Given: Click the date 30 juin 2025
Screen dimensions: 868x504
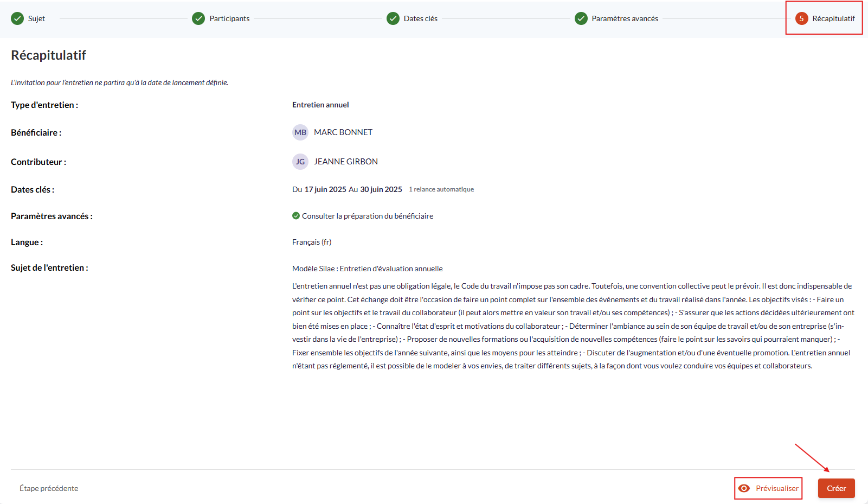Looking at the screenshot, I should pyautogui.click(x=381, y=189).
